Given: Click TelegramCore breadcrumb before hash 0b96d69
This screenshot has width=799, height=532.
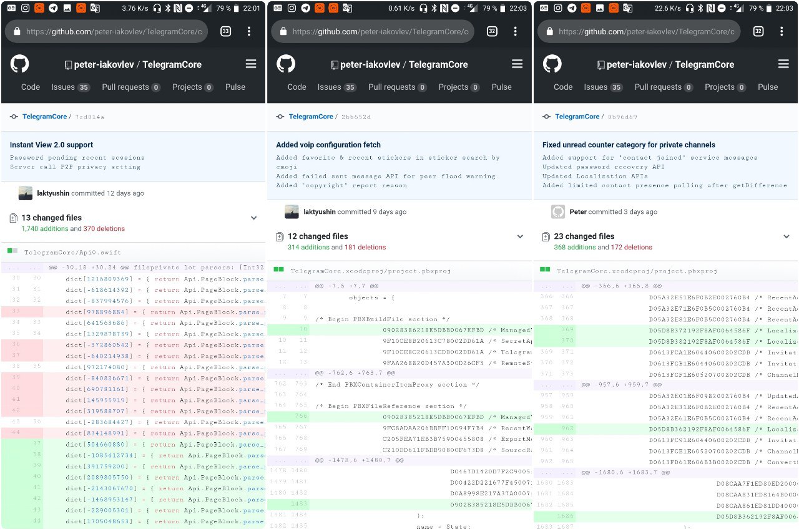Looking at the screenshot, I should [x=577, y=117].
